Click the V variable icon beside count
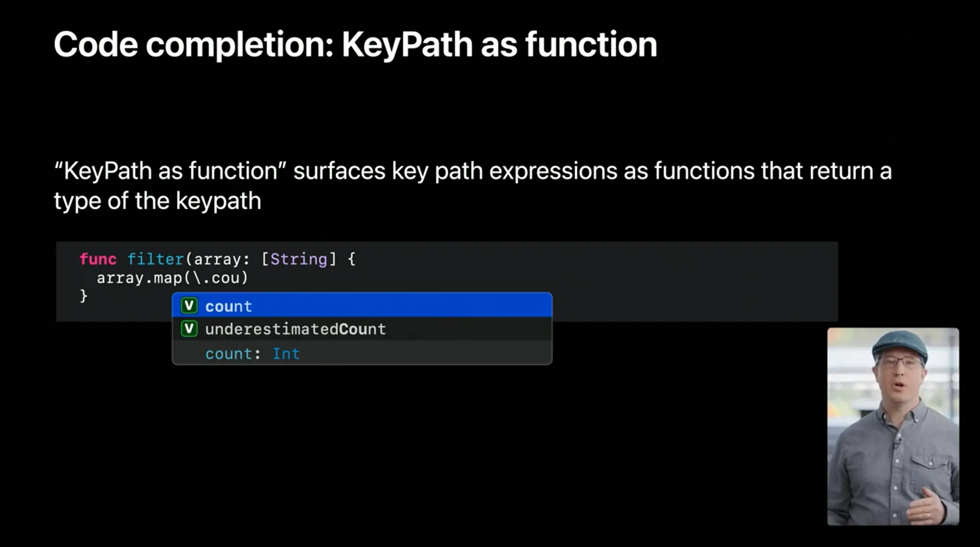This screenshot has height=547, width=980. [x=189, y=306]
